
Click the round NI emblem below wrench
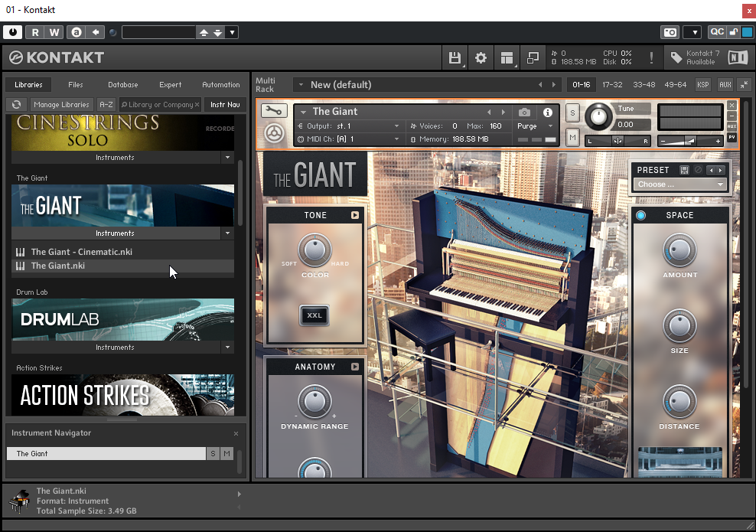(x=274, y=133)
